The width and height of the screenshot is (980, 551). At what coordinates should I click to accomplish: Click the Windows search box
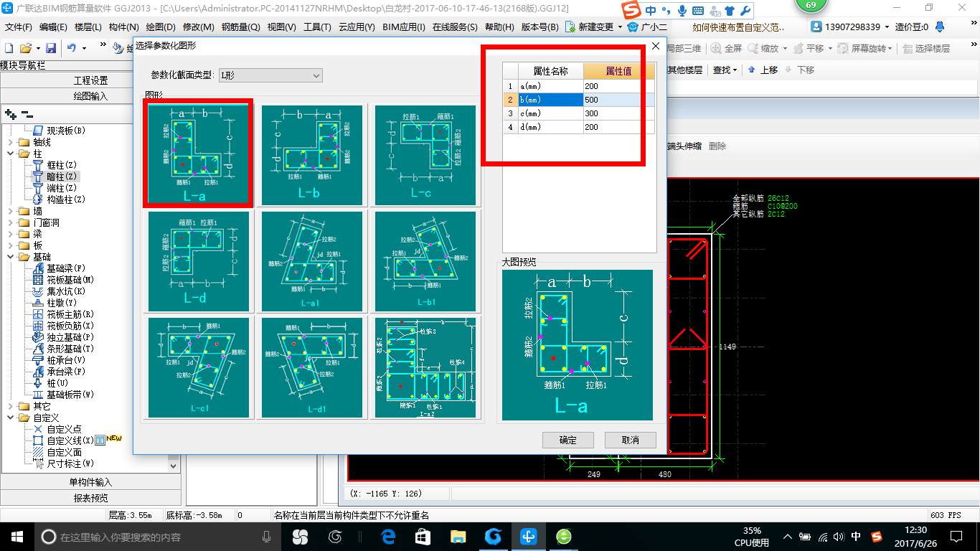pyautogui.click(x=158, y=537)
